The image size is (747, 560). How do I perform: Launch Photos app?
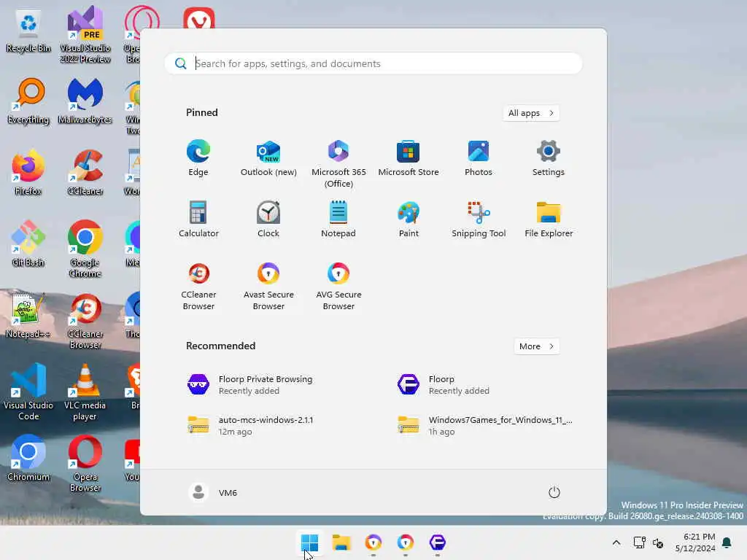pos(479,159)
